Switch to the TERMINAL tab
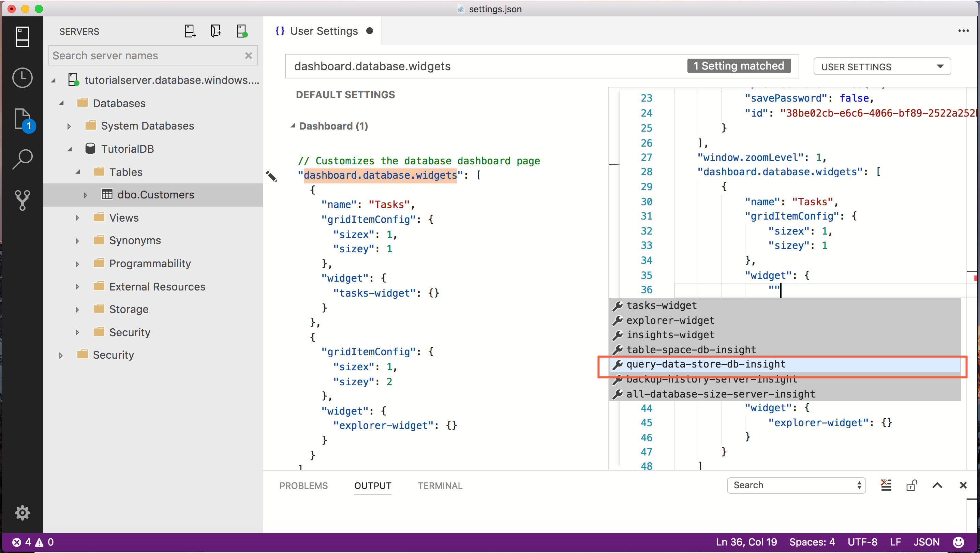The width and height of the screenshot is (980, 553). point(440,486)
